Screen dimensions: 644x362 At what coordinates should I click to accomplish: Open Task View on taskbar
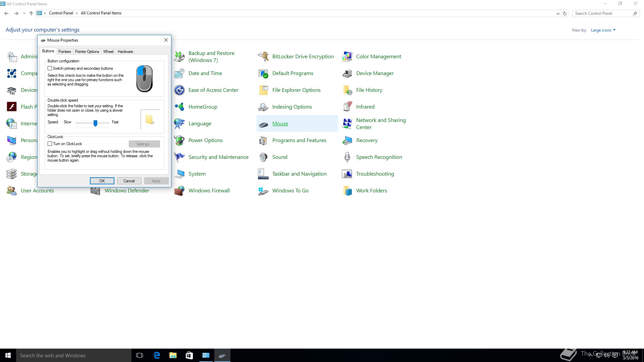(x=140, y=355)
